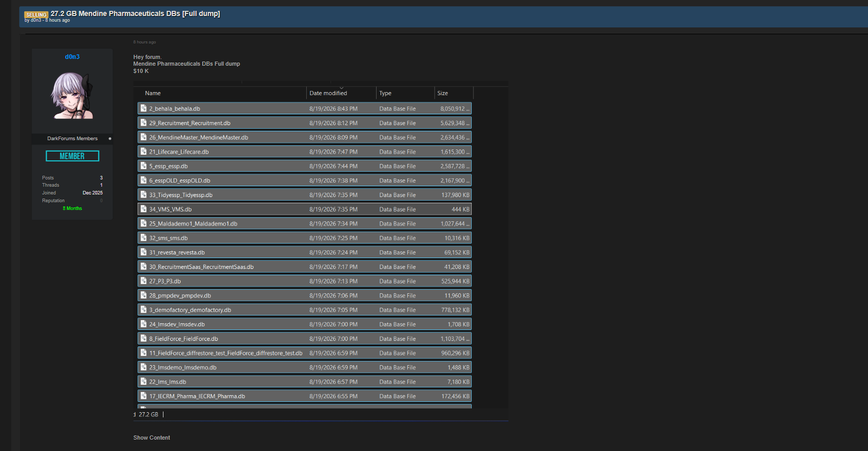868x451 pixels.
Task: Click the date 8/19/2026 6:55 PM
Action: [334, 396]
